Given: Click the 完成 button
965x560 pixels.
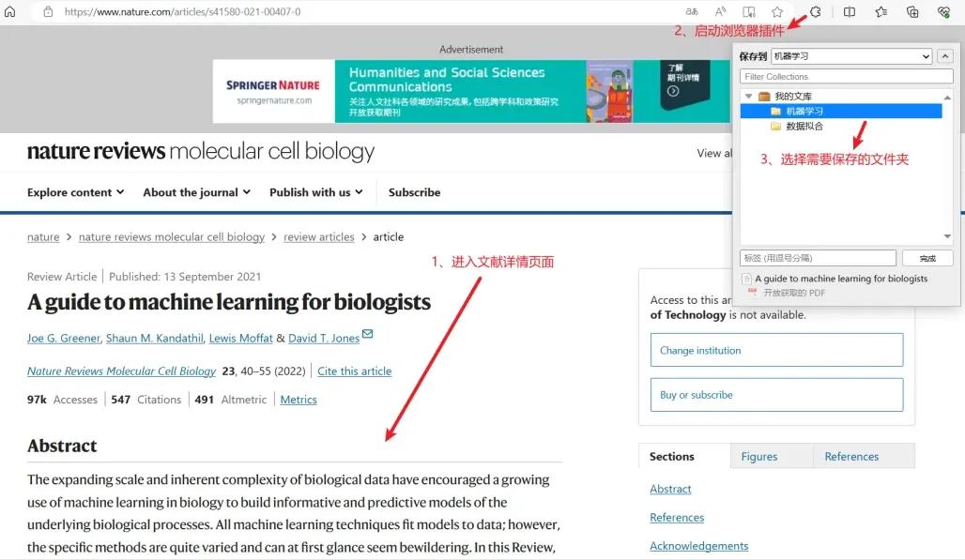Looking at the screenshot, I should pos(927,258).
